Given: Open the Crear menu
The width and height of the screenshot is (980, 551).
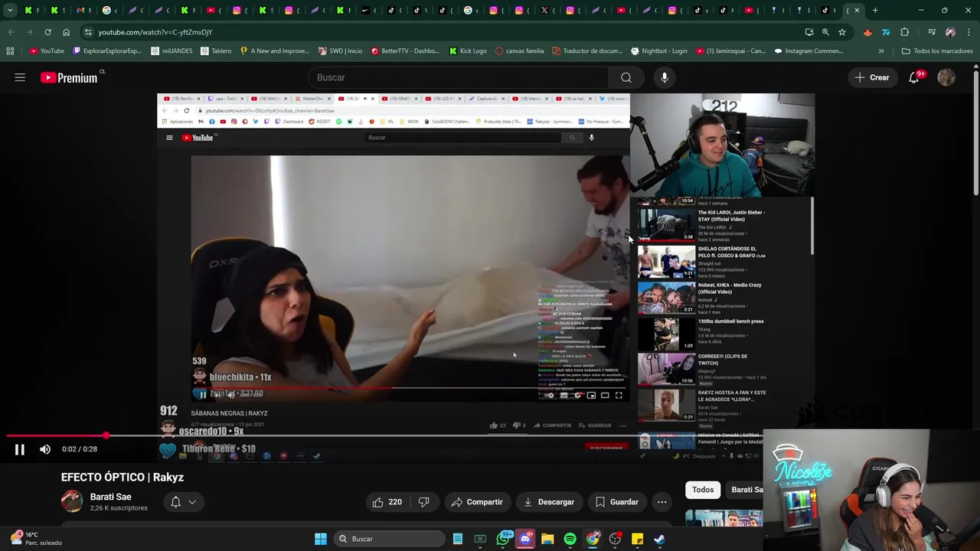Looking at the screenshot, I should tap(872, 77).
